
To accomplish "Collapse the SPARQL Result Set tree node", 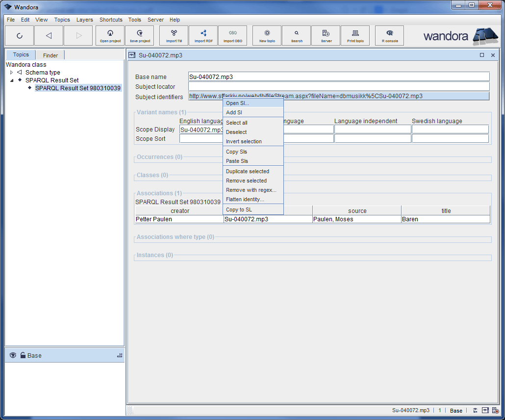I will 11,80.
